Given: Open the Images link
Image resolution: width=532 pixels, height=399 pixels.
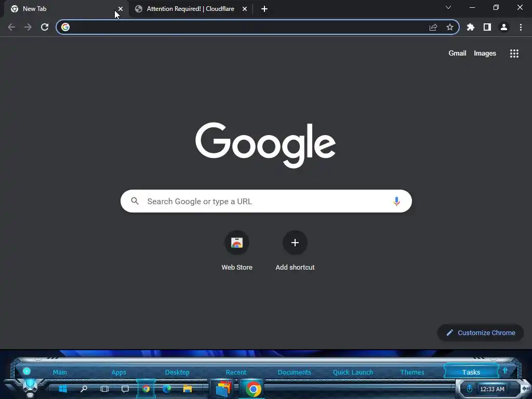Looking at the screenshot, I should 485,54.
